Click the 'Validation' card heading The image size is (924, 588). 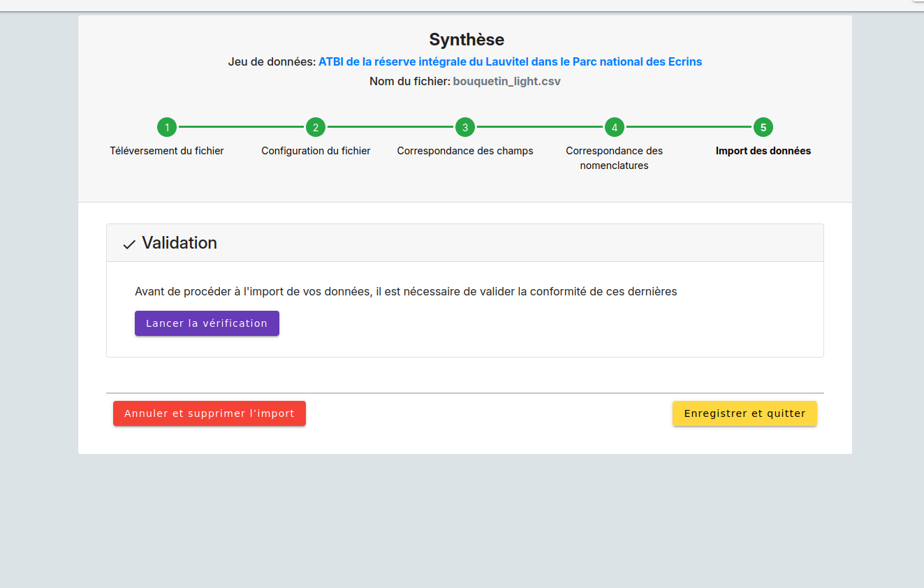click(179, 243)
